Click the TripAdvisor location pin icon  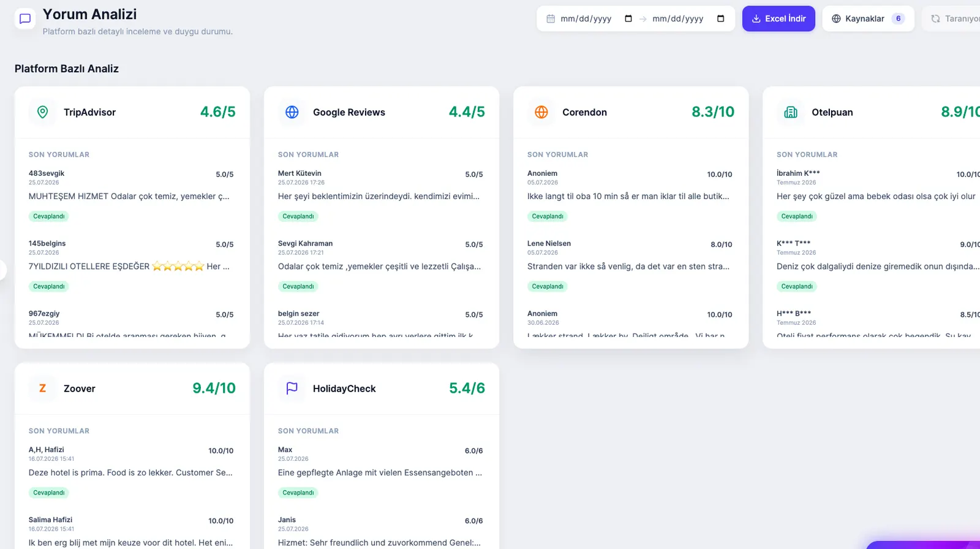tap(43, 112)
